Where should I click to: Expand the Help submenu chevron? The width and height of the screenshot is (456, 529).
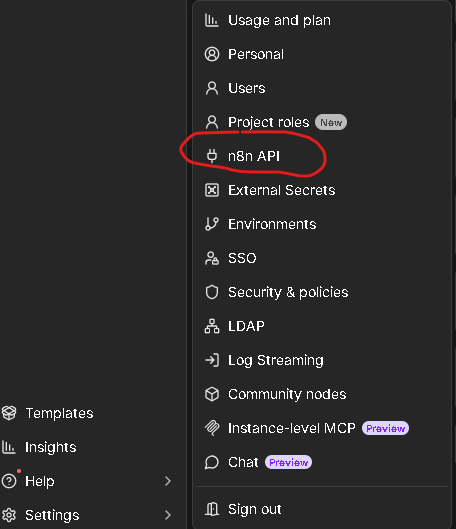168,481
